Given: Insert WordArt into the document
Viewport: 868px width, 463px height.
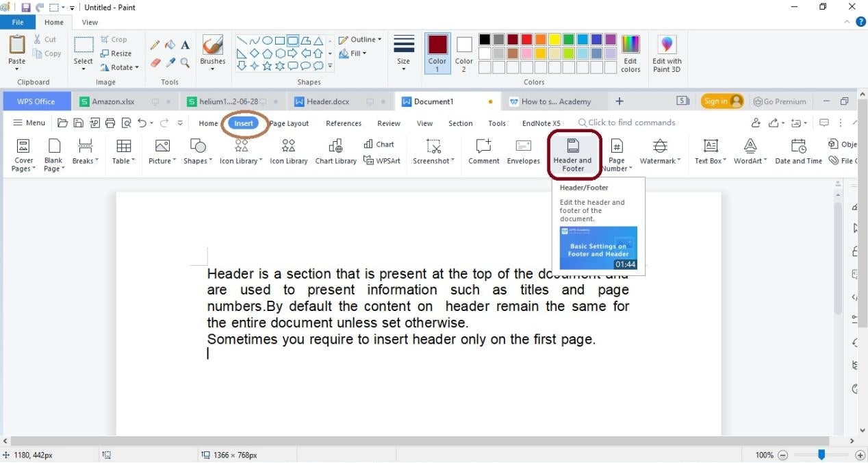Looking at the screenshot, I should click(750, 152).
